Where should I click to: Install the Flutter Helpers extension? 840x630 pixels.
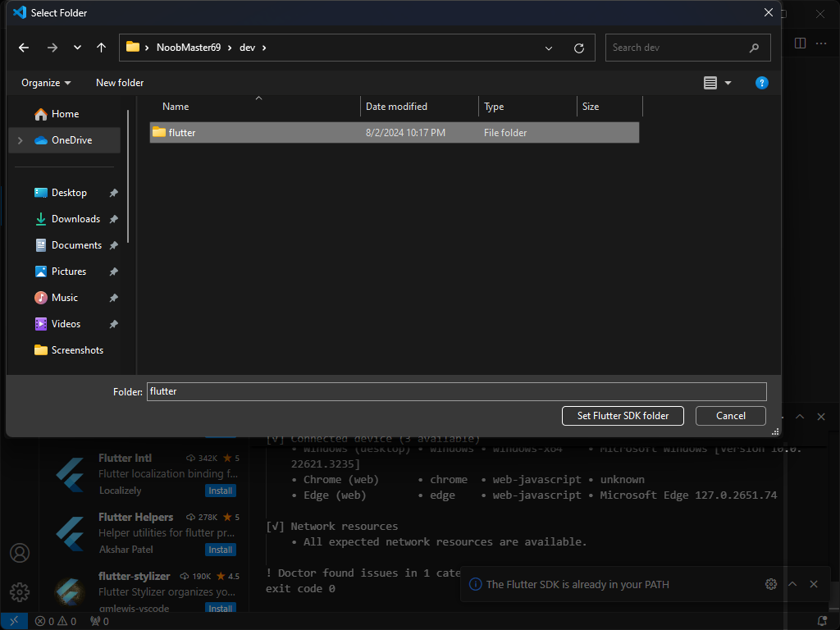click(220, 550)
